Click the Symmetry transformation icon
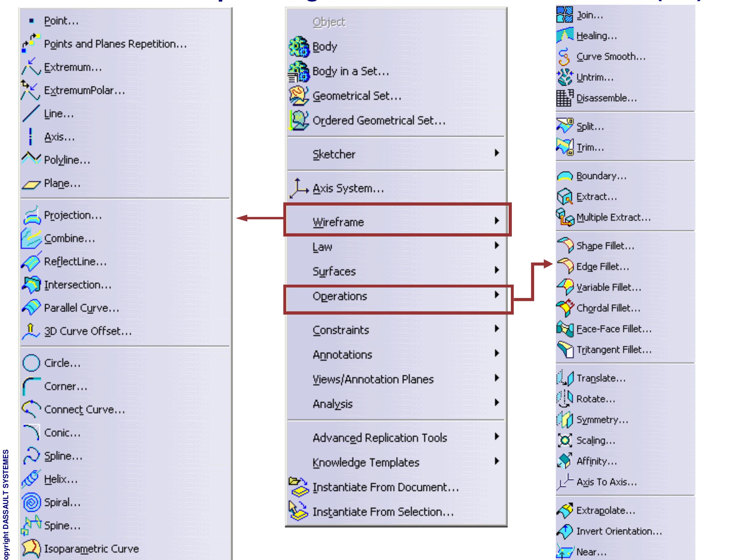 [565, 420]
